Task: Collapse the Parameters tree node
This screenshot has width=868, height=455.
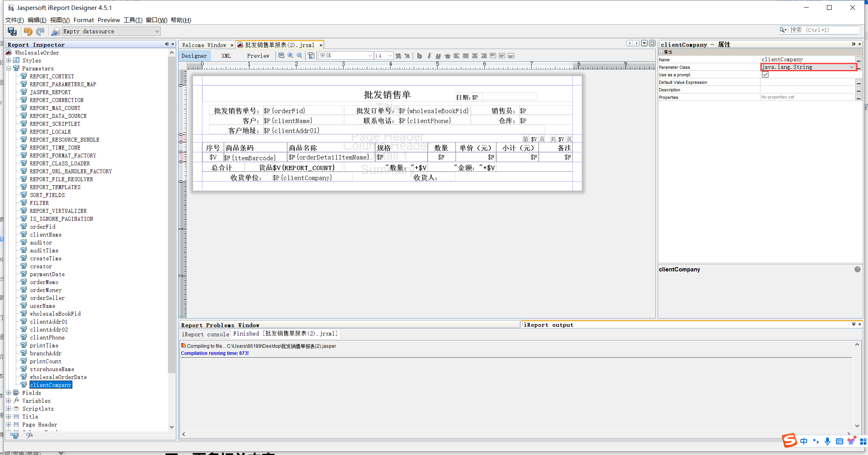Action: click(9, 68)
